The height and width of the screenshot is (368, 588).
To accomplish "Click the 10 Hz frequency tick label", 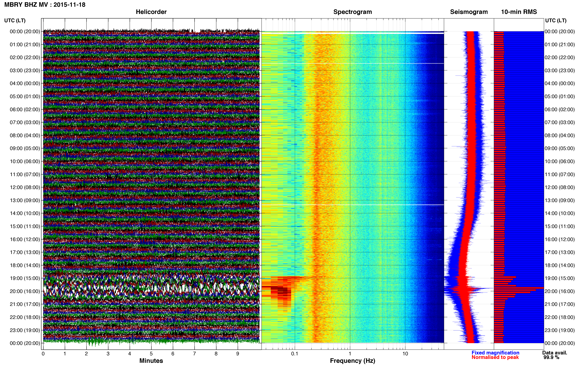I will coord(405,354).
